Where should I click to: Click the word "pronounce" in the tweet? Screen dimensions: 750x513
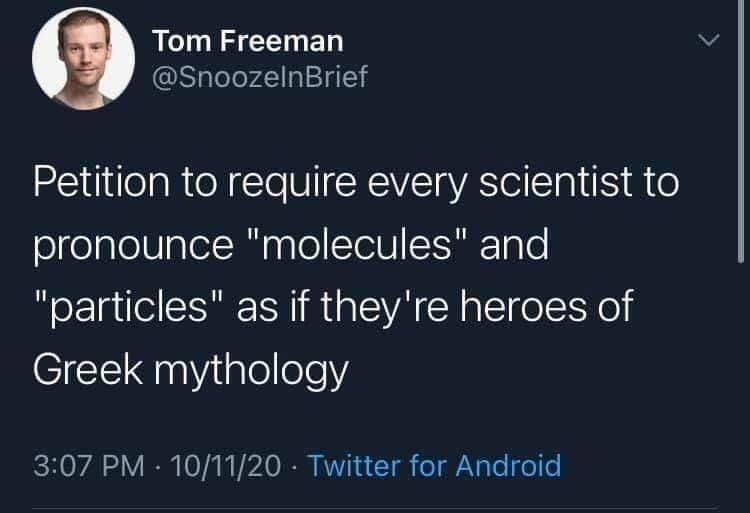(x=127, y=245)
